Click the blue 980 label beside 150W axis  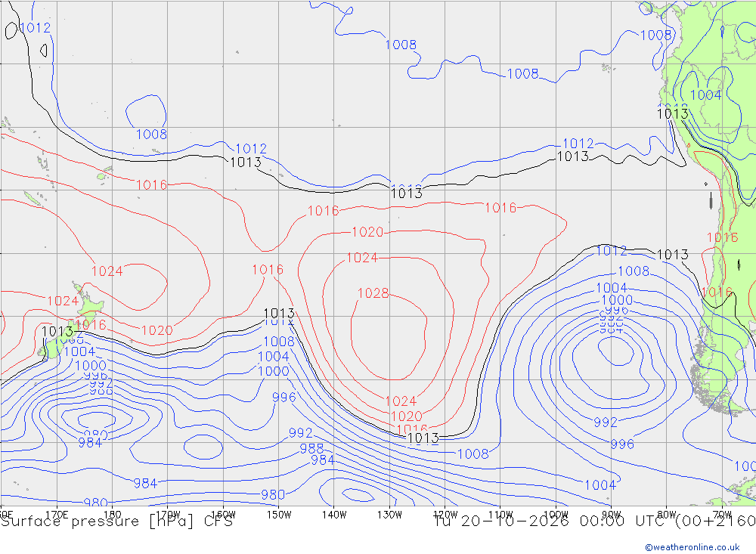[273, 495]
